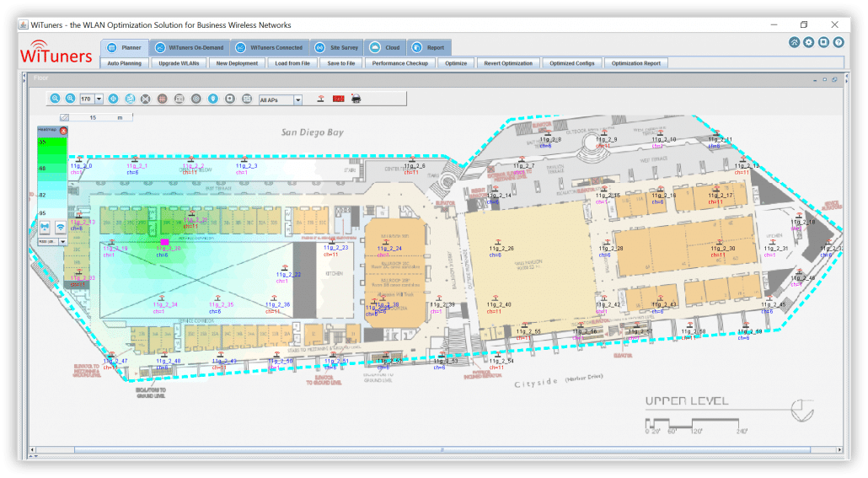Viewport: 868px width, 478px height.
Task: Select access point 11g_2_0
Action: (x=80, y=164)
